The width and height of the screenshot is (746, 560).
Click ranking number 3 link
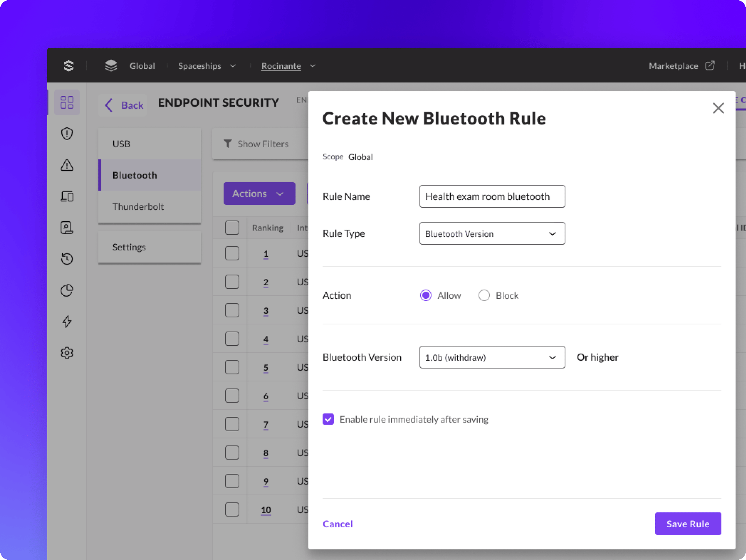(266, 311)
